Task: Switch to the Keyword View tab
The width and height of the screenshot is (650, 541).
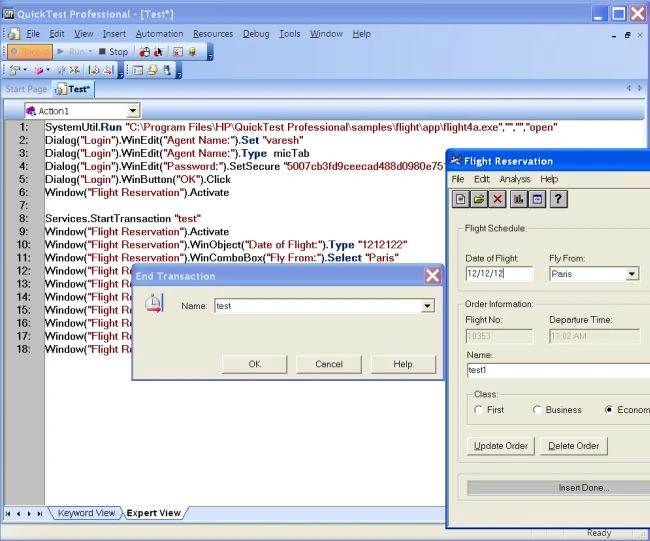Action: tap(86, 513)
